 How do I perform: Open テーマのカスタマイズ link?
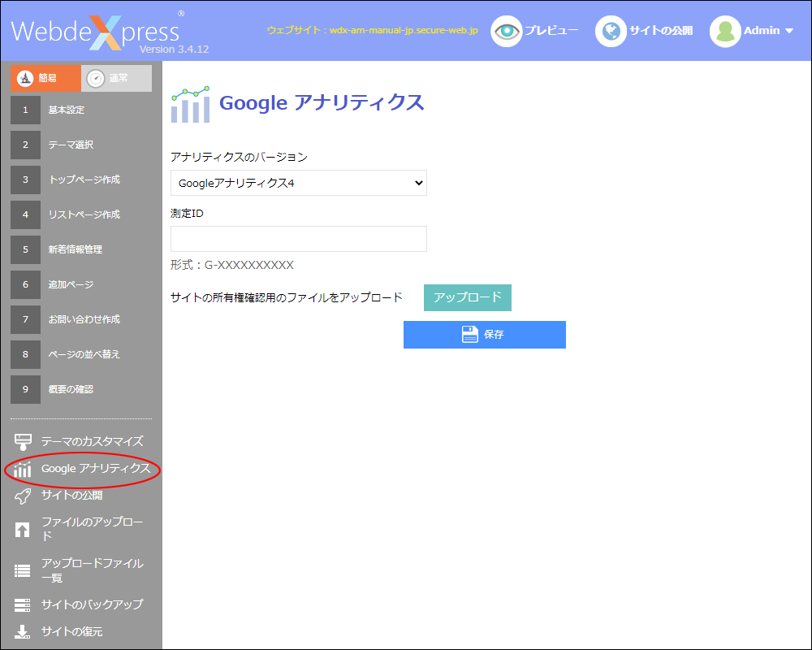[x=93, y=441]
